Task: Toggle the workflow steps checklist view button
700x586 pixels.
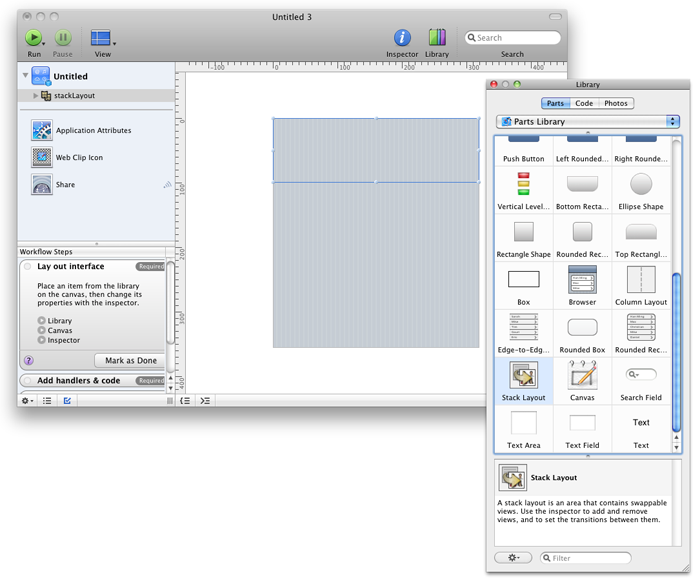Action: pos(68,400)
